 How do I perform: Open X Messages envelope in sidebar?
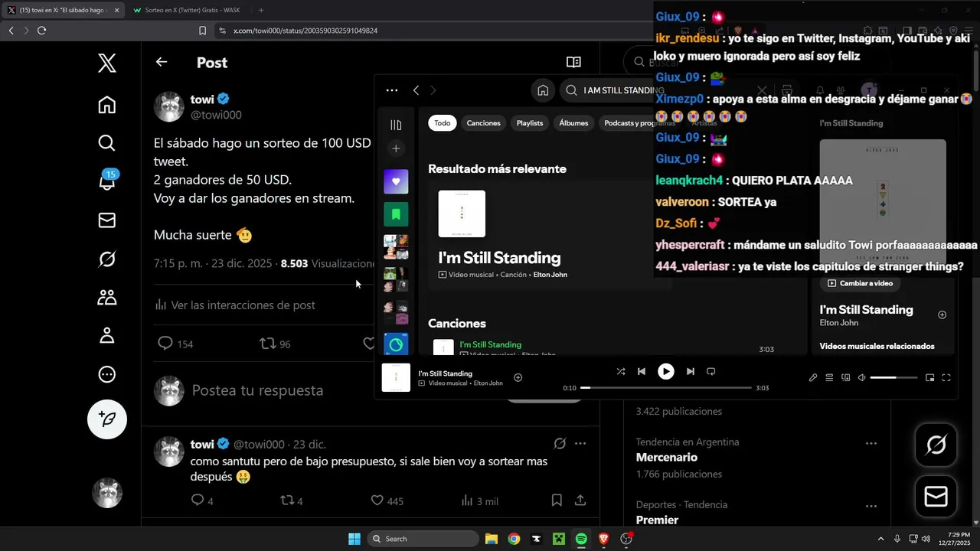(x=107, y=220)
